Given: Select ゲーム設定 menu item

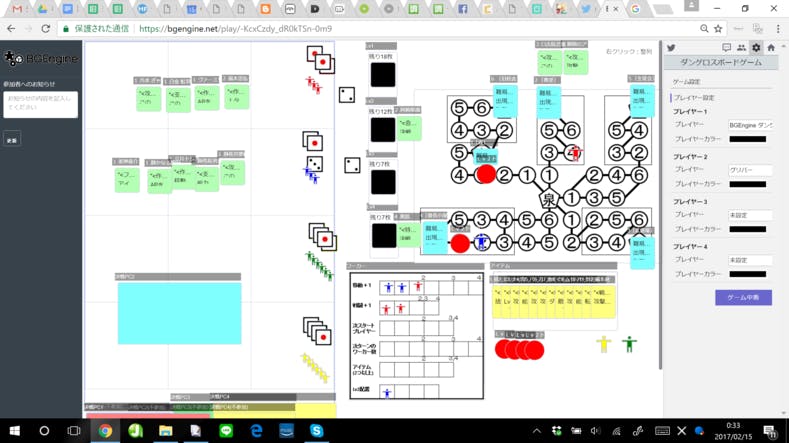Looking at the screenshot, I should 687,82.
